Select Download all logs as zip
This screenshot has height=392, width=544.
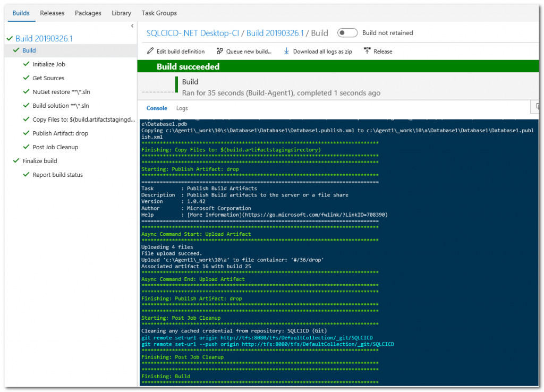click(x=322, y=52)
